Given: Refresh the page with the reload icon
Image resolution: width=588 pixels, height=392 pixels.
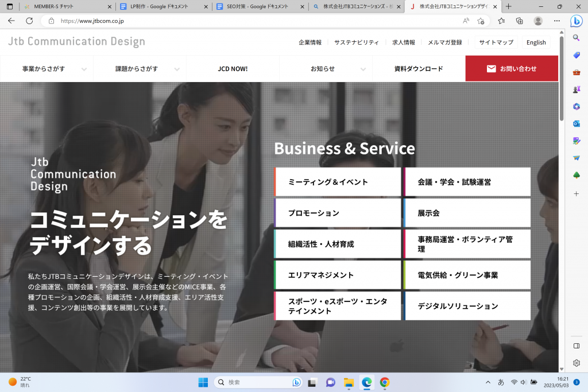Looking at the screenshot, I should coord(29,21).
